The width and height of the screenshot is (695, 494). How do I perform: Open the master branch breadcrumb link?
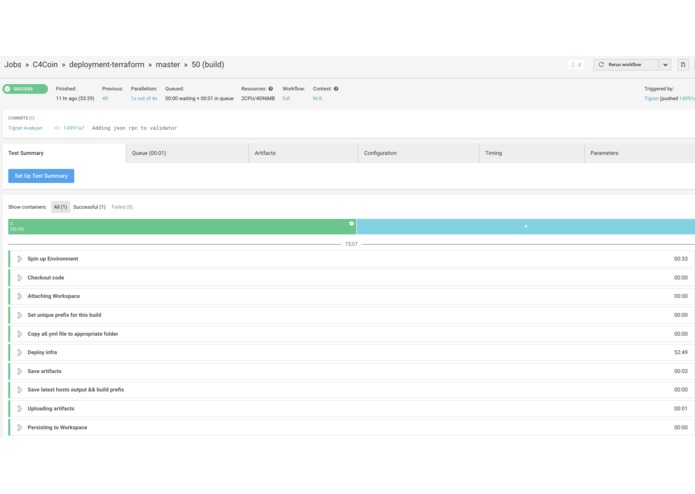168,65
